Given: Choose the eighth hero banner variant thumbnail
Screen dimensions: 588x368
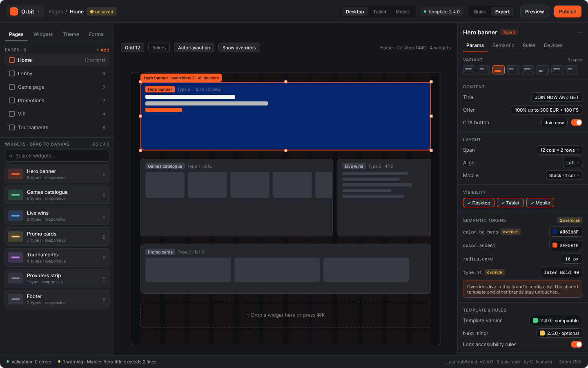Looking at the screenshot, I should (572, 70).
